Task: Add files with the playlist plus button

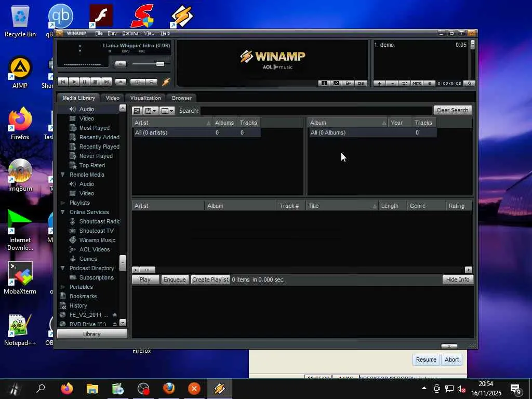Action: (379, 83)
